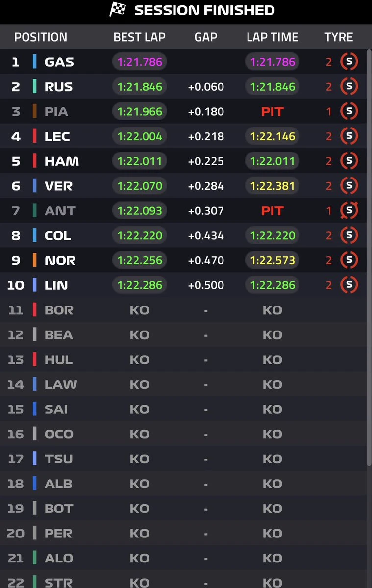
Task: Click the orange team color bar beside NOR
Action: click(34, 260)
